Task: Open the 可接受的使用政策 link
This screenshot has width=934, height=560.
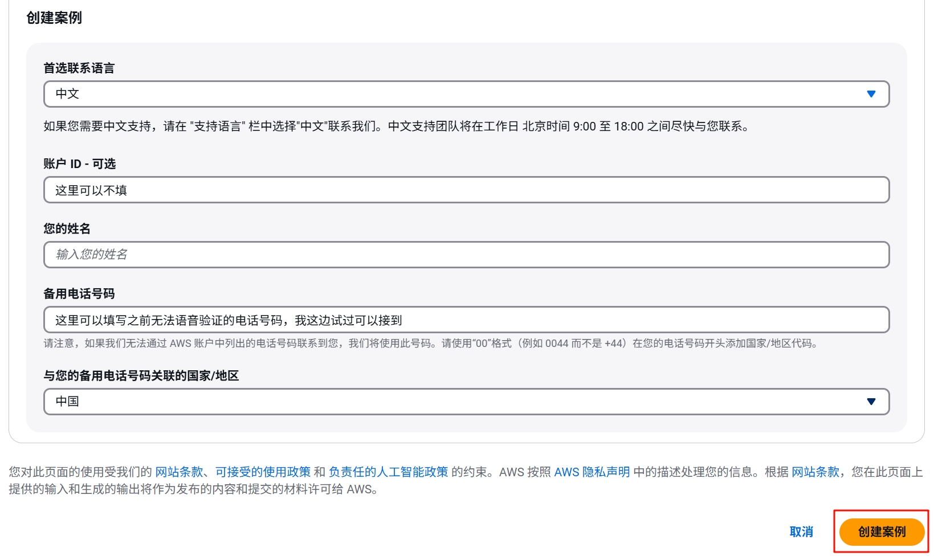Action: click(x=263, y=472)
